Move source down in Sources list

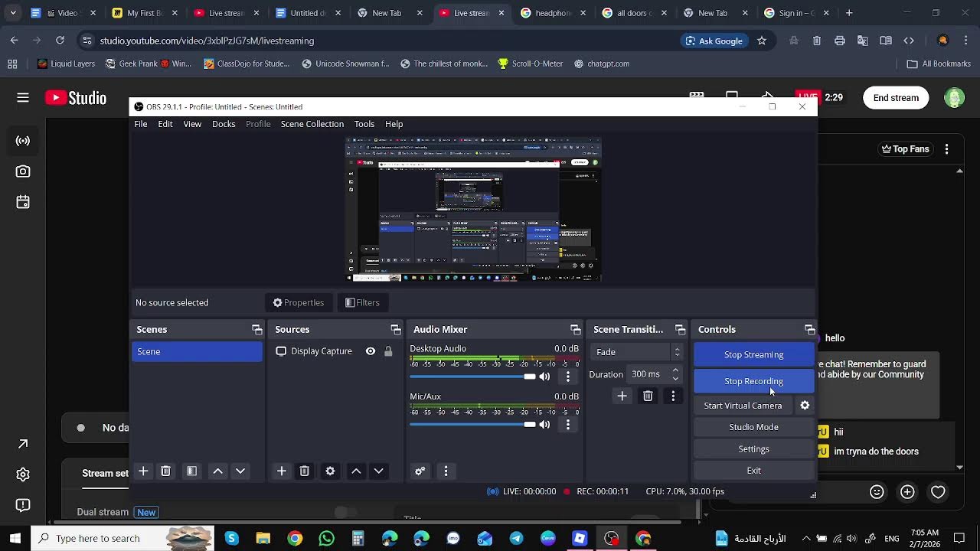tap(378, 471)
